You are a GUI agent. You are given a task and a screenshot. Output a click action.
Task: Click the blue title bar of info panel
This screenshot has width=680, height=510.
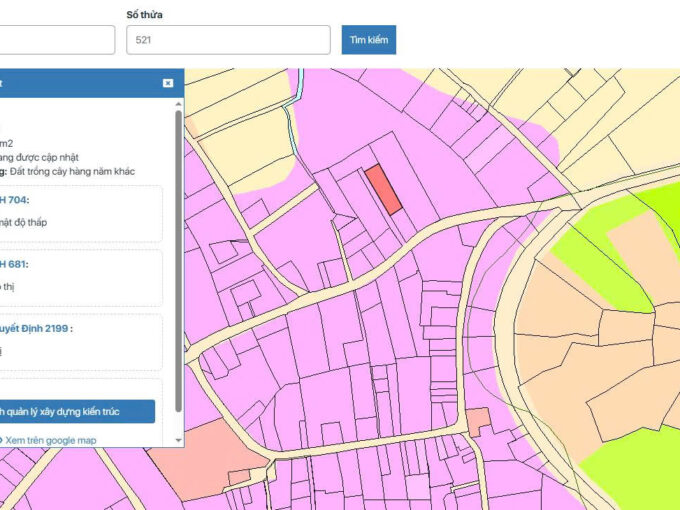click(80, 83)
